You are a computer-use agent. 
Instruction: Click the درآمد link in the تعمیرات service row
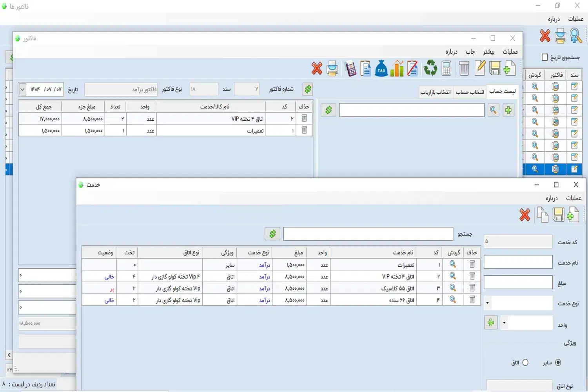[x=265, y=265]
